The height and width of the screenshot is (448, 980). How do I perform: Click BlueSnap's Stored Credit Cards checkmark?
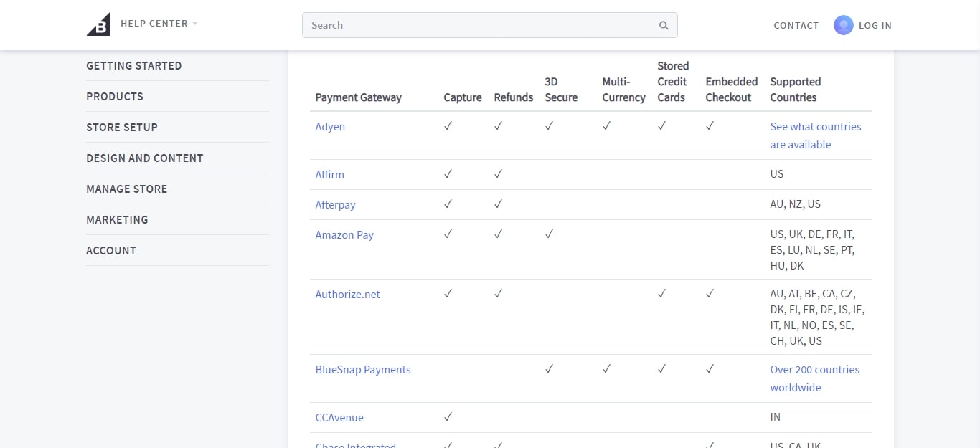tap(661, 369)
